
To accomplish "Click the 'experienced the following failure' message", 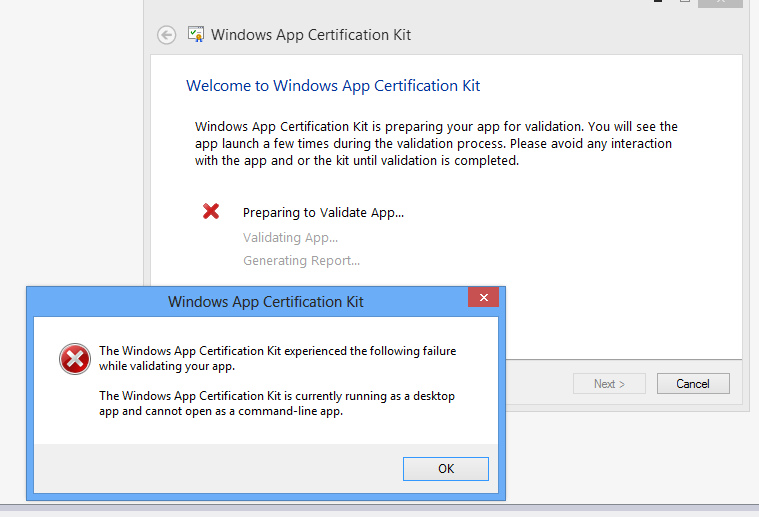I will tap(277, 358).
